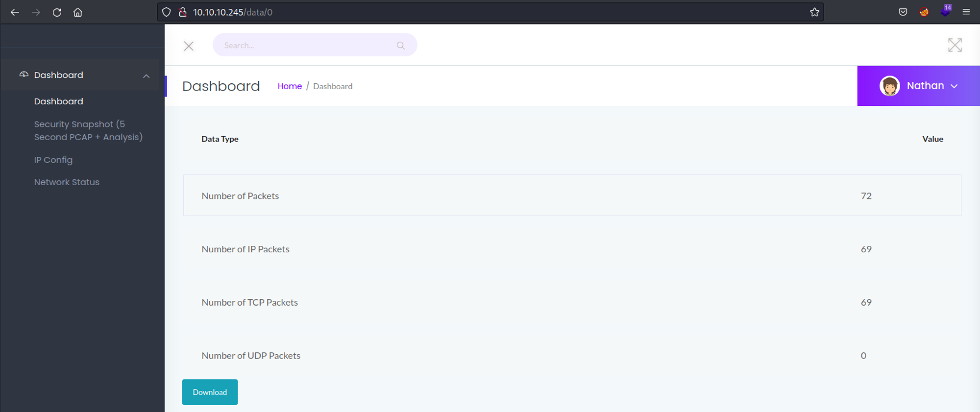Click the Download button
This screenshot has width=980, height=412.
coord(210,392)
